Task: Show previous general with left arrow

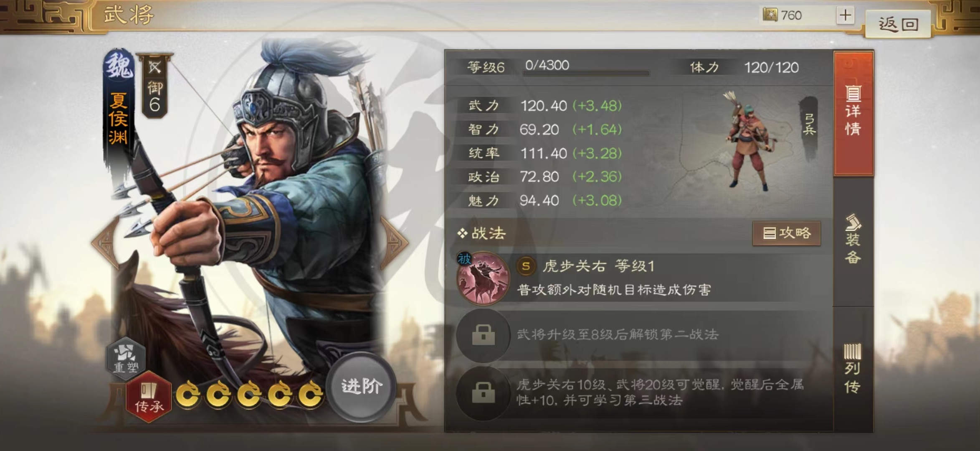Action: point(105,242)
